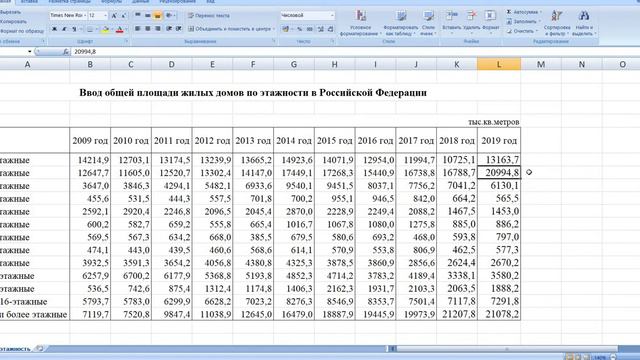Open Найти и выделить menu
This screenshot has width=640, height=360.
pyautogui.click(x=584, y=23)
